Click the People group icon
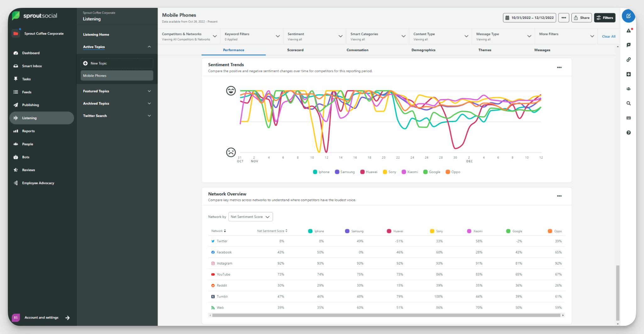644x334 pixels. [x=16, y=144]
